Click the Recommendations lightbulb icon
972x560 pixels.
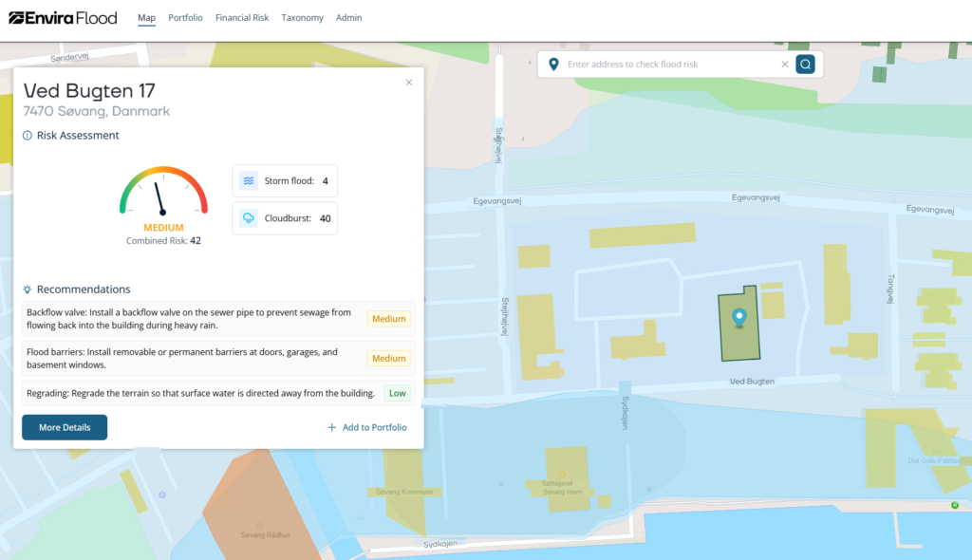28,289
